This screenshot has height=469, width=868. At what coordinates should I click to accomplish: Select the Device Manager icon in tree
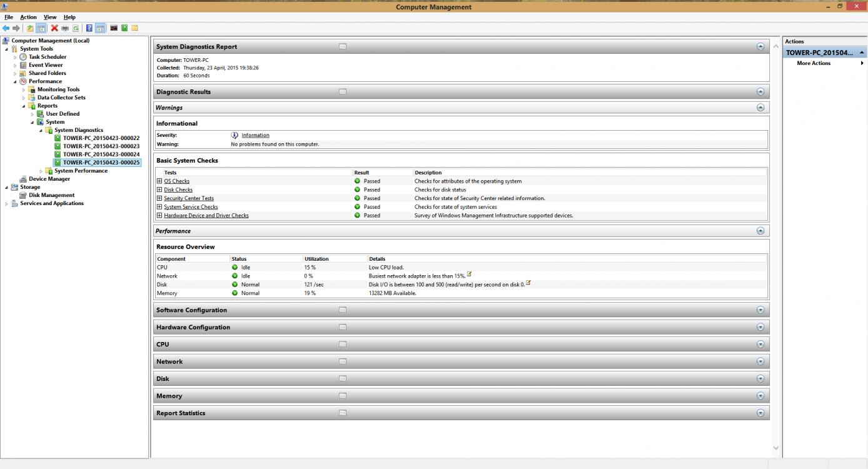(x=23, y=179)
